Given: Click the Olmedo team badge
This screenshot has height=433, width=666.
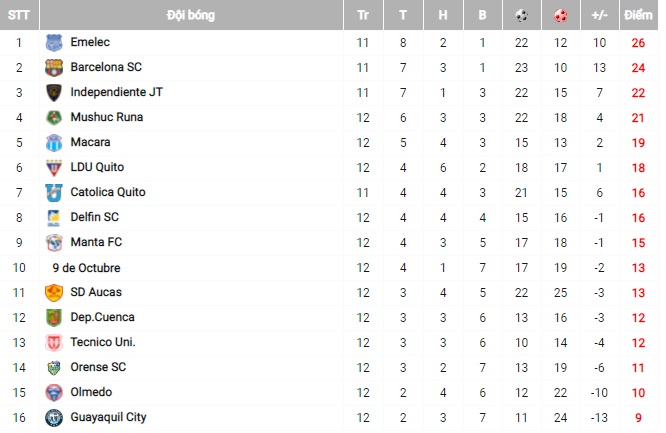Looking at the screenshot, I should tap(54, 393).
